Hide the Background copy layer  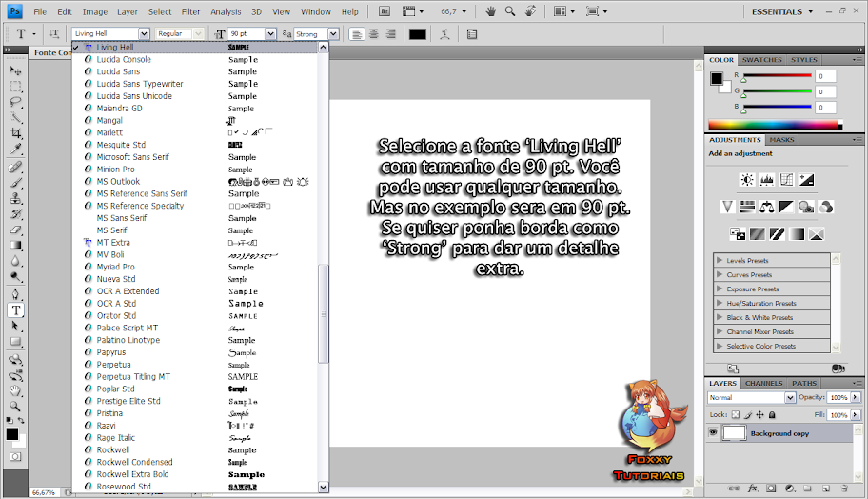click(x=713, y=432)
